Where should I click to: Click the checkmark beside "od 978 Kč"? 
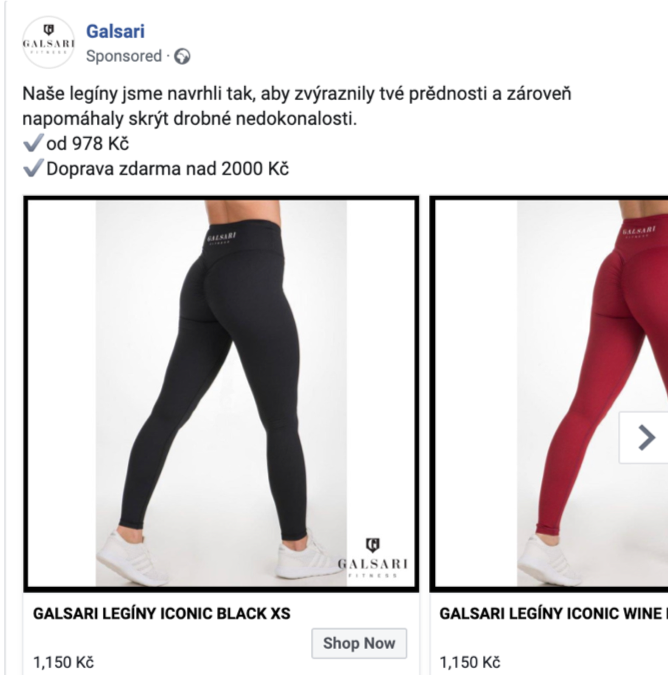pos(31,144)
